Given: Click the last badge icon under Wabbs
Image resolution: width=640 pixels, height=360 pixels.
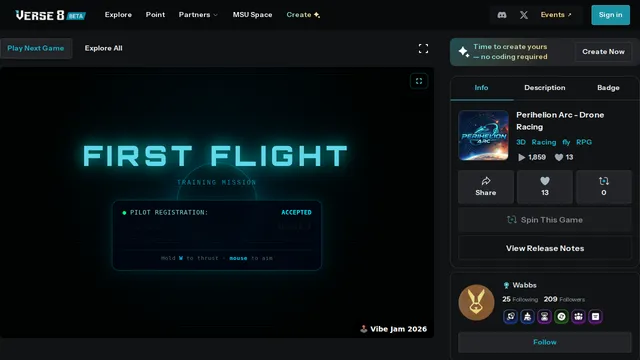Looking at the screenshot, I should point(596,316).
